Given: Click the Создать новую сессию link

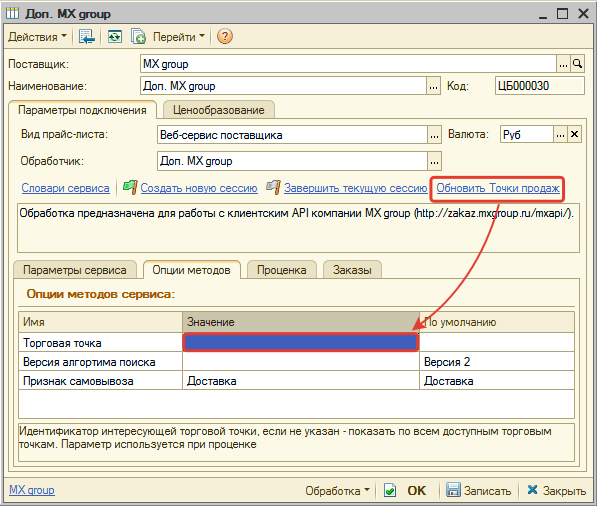Looking at the screenshot, I should tap(199, 188).
